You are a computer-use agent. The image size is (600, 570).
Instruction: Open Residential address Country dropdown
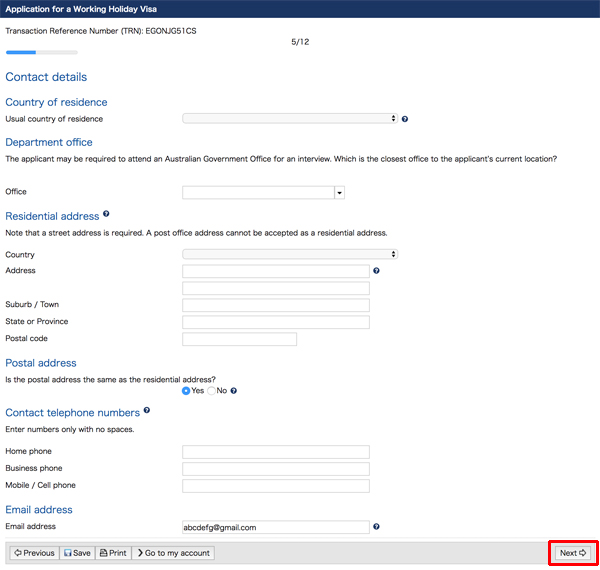[x=290, y=254]
